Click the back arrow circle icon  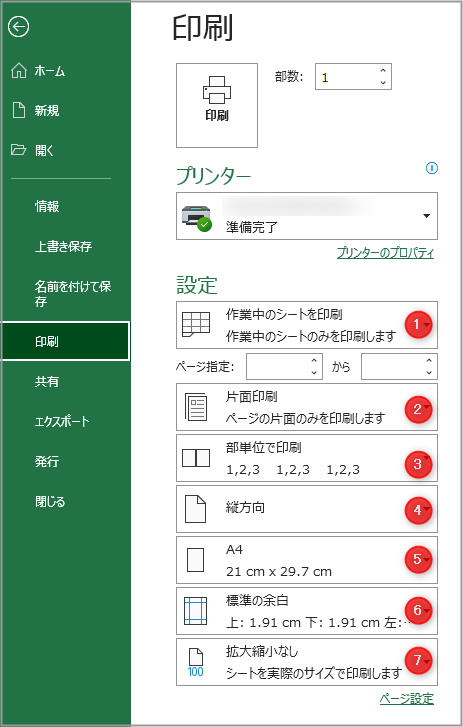coord(19,27)
